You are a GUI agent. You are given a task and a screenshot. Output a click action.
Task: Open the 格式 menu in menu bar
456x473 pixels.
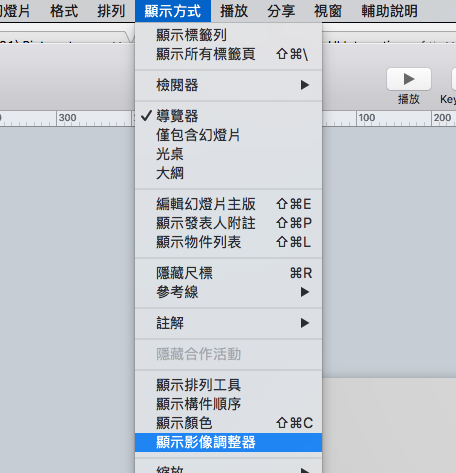coord(64,11)
